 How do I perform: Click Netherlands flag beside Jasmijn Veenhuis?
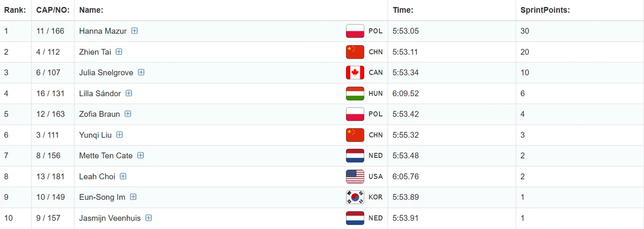point(355,218)
